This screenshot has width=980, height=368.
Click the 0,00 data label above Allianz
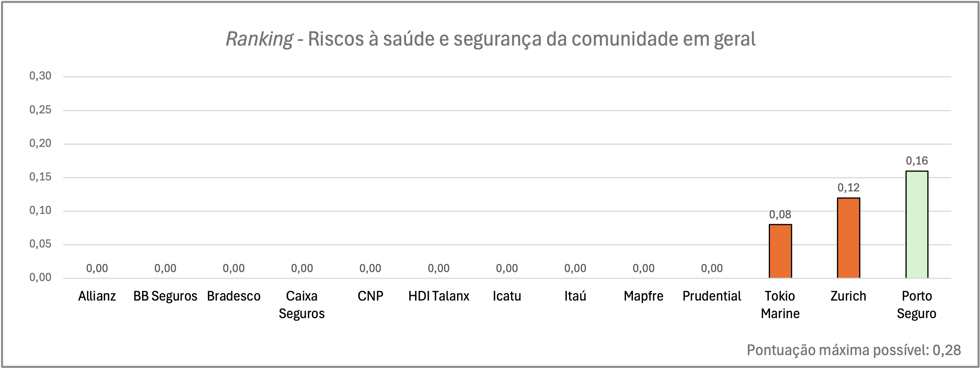click(x=97, y=268)
